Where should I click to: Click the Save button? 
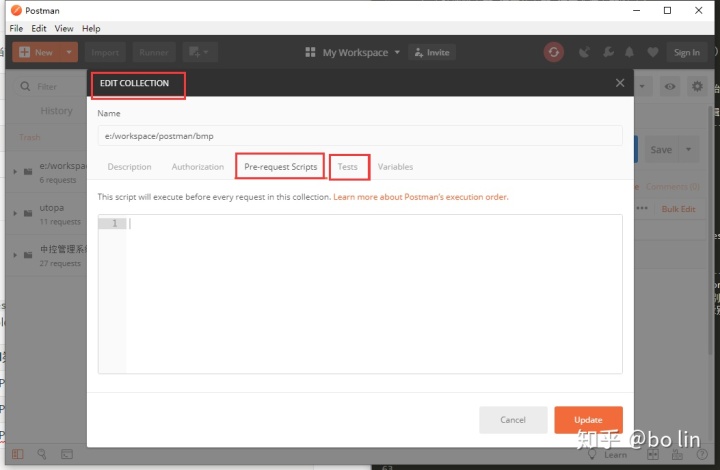tap(661, 149)
